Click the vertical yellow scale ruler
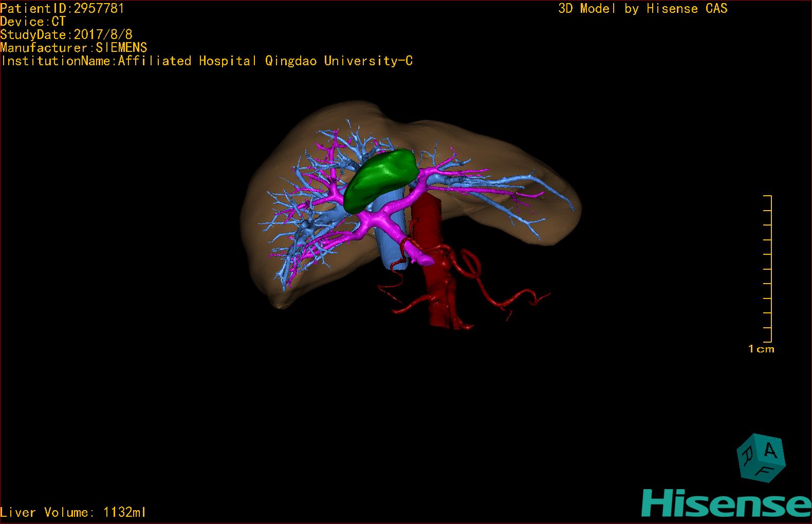Screen dimensions: 812x524 coord(770,268)
